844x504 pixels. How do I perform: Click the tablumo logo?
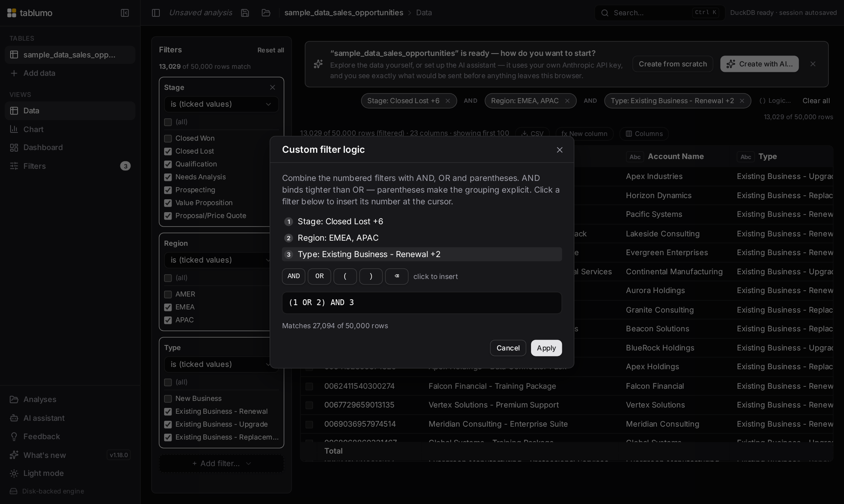[x=30, y=13]
